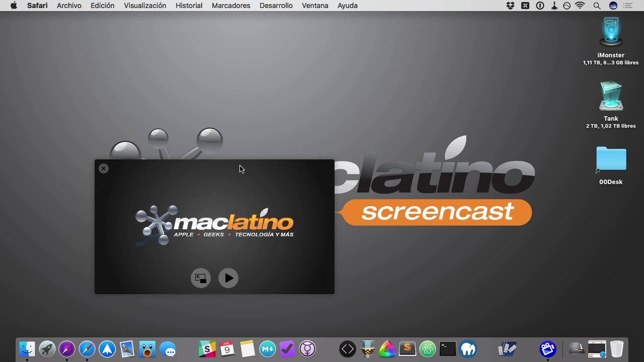Open Safari Technology Preview in Dock

click(67, 348)
